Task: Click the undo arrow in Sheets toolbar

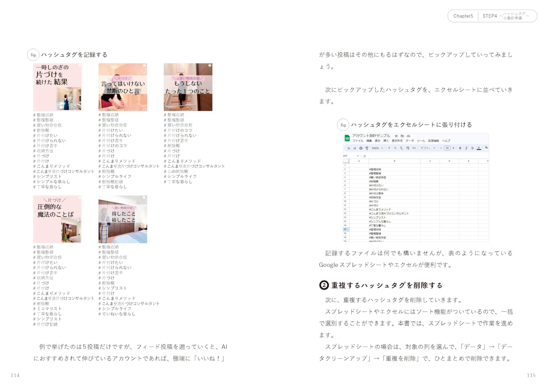Action: click(x=348, y=148)
